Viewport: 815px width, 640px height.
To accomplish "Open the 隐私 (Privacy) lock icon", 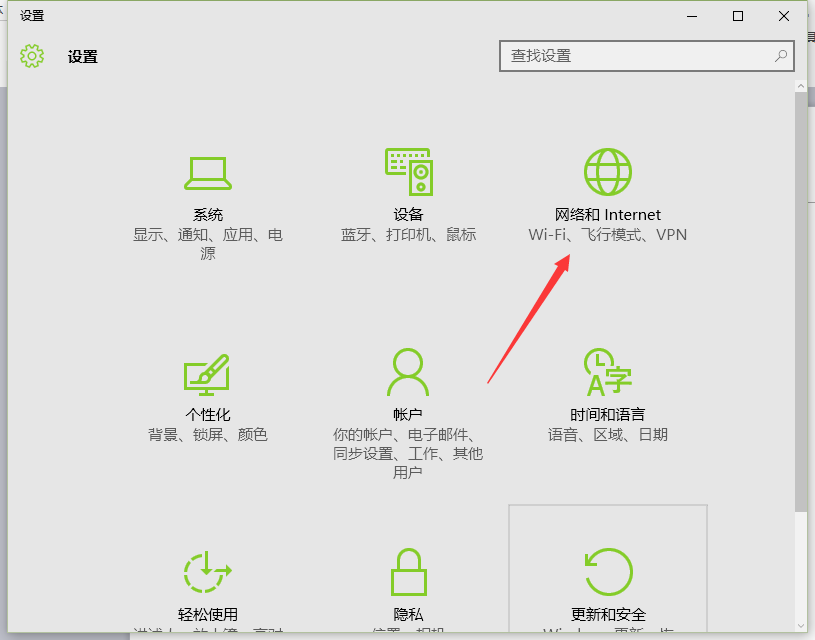I will (x=408, y=573).
